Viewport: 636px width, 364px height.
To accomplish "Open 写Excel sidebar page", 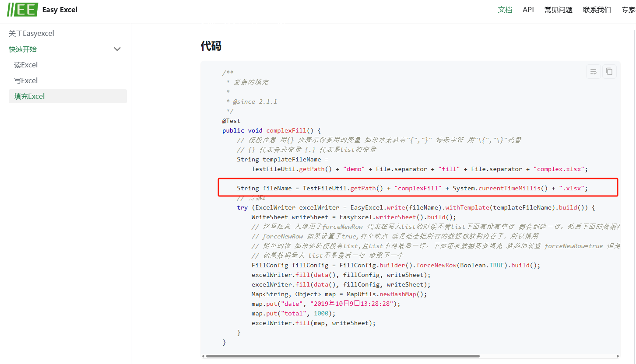I will tap(26, 80).
